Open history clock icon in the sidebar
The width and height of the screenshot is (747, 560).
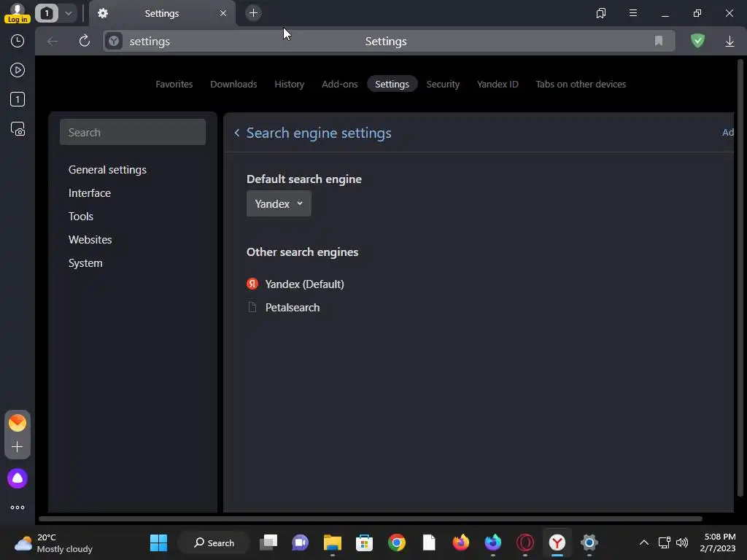(18, 41)
